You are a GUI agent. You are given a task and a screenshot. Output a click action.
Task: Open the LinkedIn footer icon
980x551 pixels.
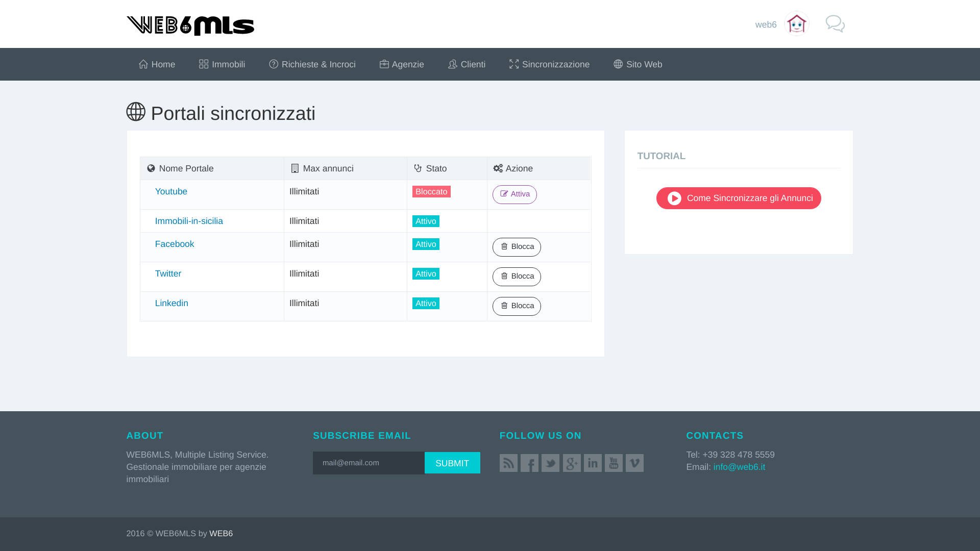(x=593, y=463)
